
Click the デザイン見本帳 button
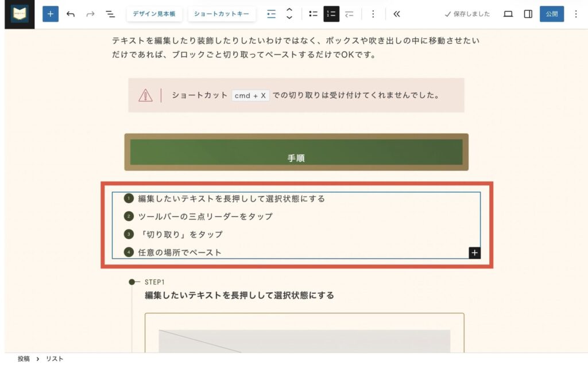pos(154,14)
